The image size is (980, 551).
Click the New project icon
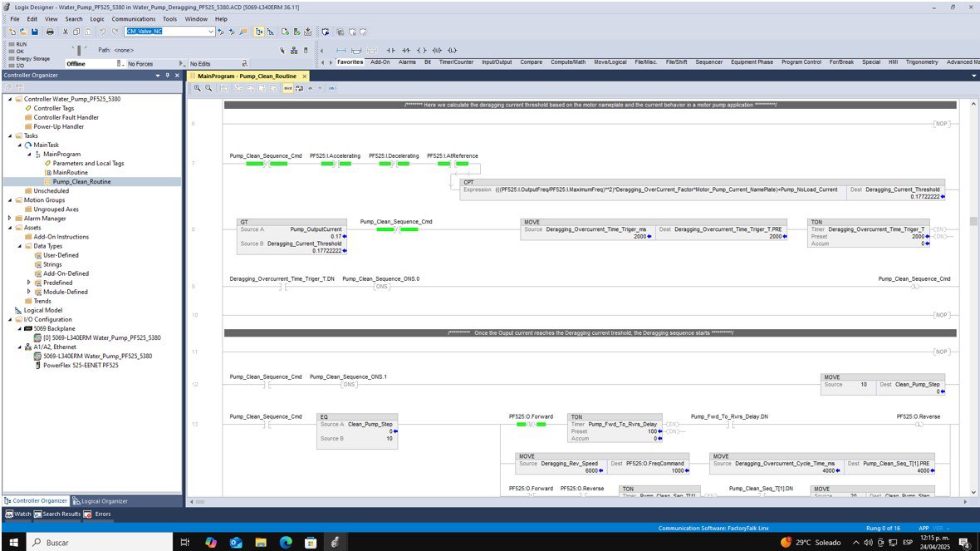click(x=12, y=32)
